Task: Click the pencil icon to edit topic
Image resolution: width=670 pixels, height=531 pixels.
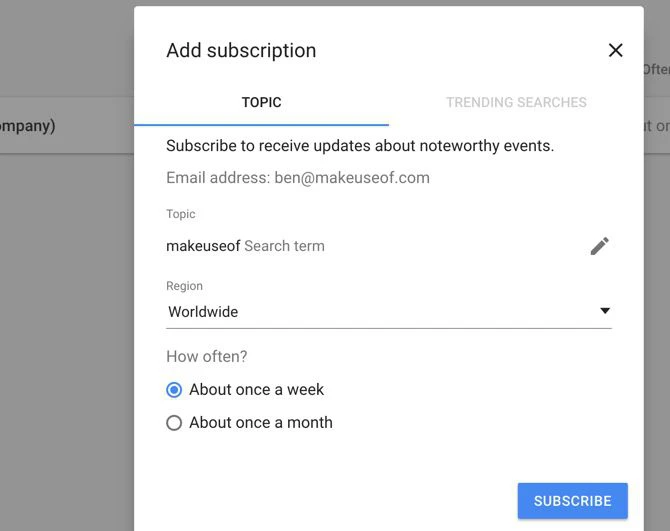Action: point(599,246)
